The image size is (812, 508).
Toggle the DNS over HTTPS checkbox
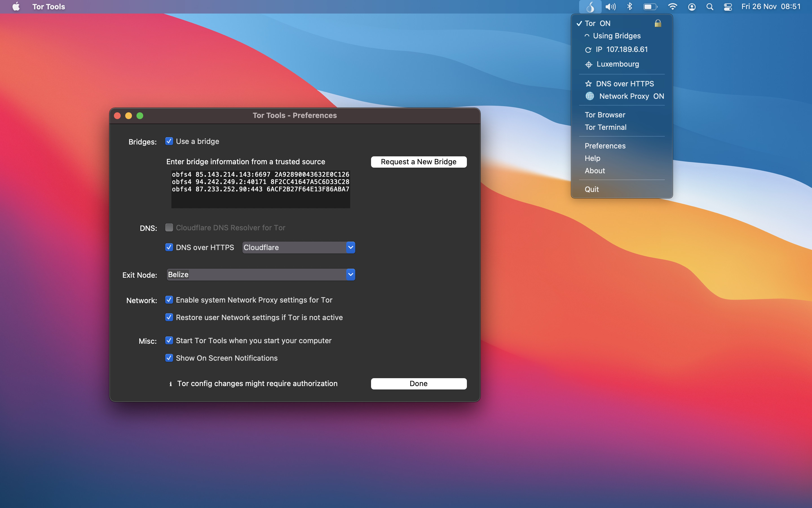click(x=169, y=247)
